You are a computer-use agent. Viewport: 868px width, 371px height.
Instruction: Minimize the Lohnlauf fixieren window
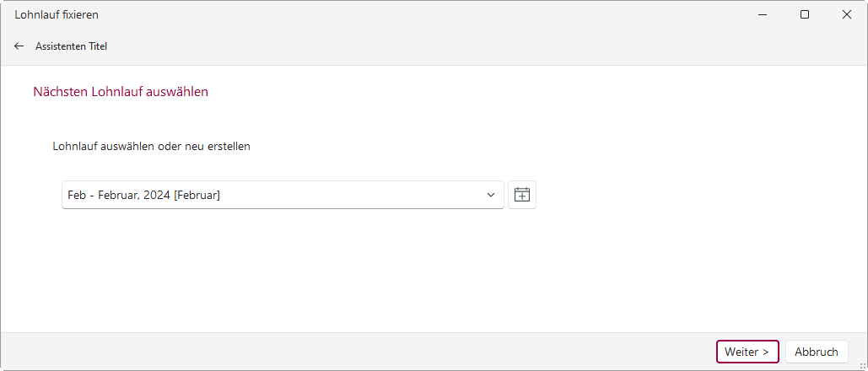click(x=762, y=14)
